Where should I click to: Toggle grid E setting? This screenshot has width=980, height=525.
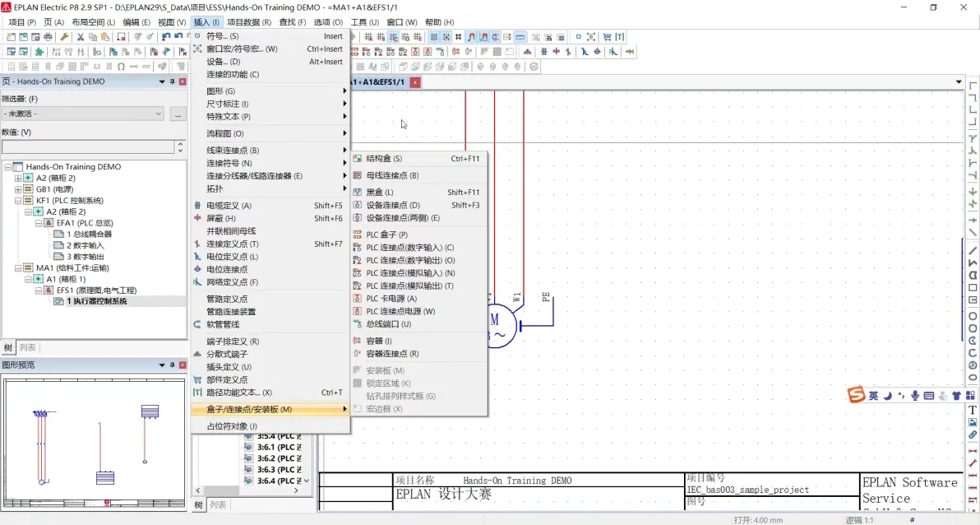pos(418,37)
